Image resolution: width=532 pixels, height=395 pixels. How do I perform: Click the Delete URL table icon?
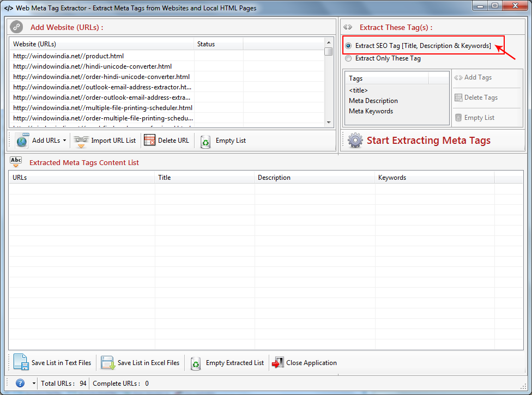(149, 140)
